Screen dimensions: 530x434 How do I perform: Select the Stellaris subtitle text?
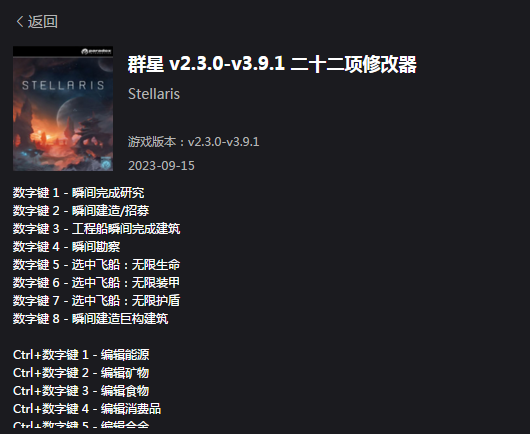pyautogui.click(x=154, y=94)
